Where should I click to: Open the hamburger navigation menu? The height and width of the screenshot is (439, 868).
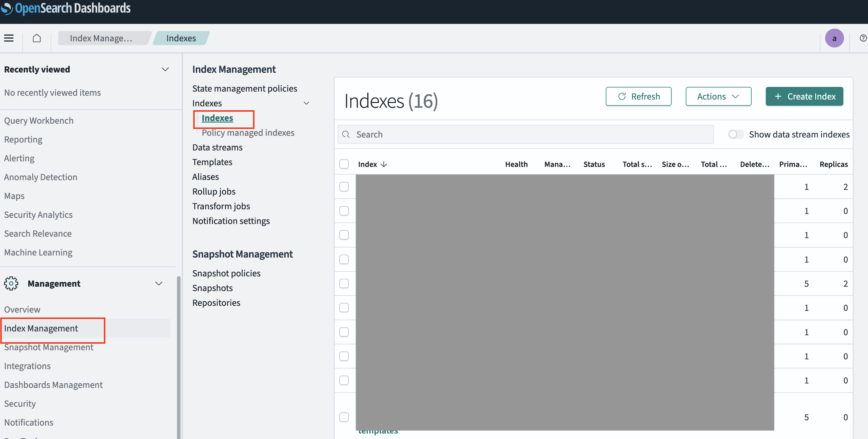click(9, 38)
